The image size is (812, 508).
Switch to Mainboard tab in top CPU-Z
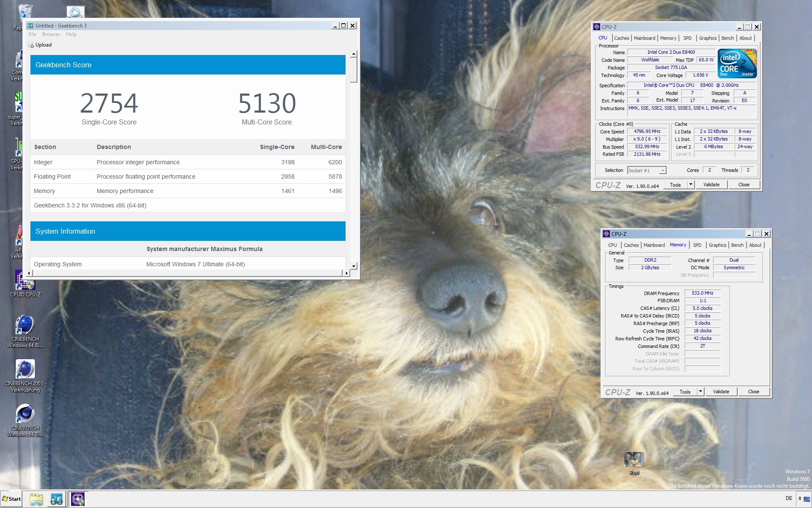(x=644, y=38)
